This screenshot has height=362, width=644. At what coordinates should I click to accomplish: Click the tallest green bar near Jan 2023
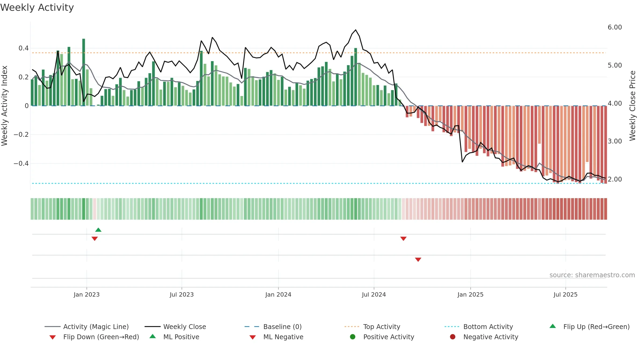[84, 72]
